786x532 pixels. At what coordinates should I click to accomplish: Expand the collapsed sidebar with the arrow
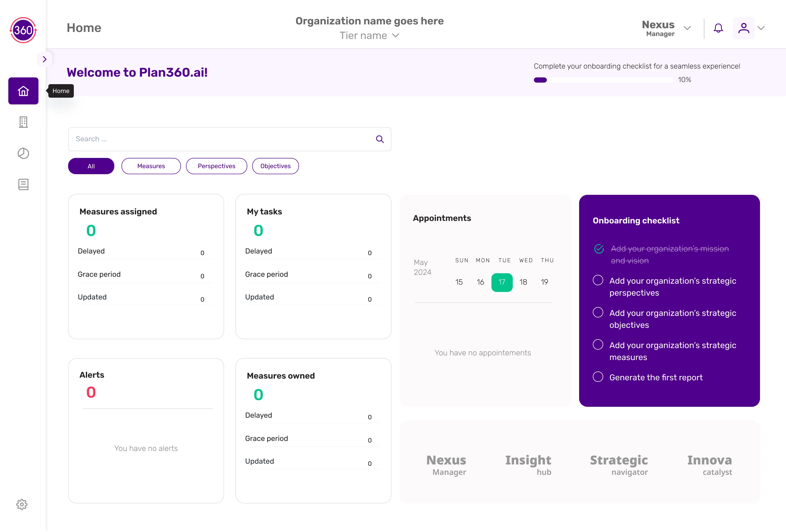45,59
